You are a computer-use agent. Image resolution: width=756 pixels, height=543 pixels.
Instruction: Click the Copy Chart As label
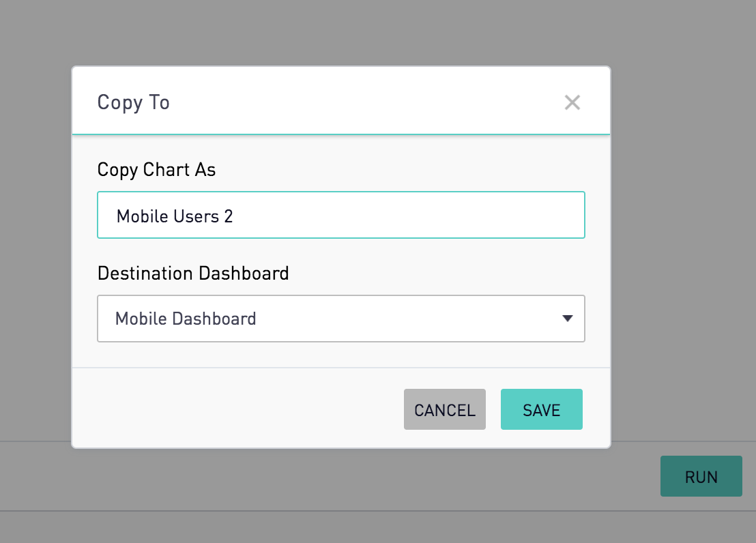click(156, 170)
